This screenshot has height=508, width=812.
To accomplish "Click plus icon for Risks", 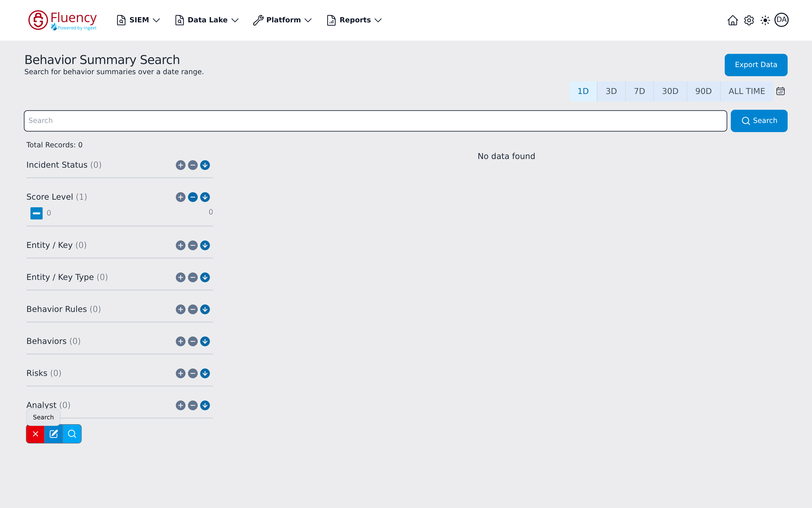I will (180, 373).
